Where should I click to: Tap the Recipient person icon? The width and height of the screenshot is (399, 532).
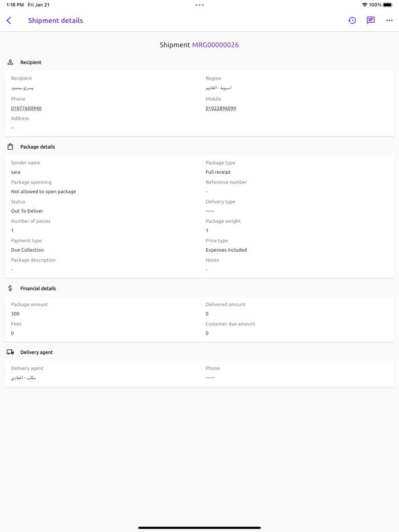point(10,62)
